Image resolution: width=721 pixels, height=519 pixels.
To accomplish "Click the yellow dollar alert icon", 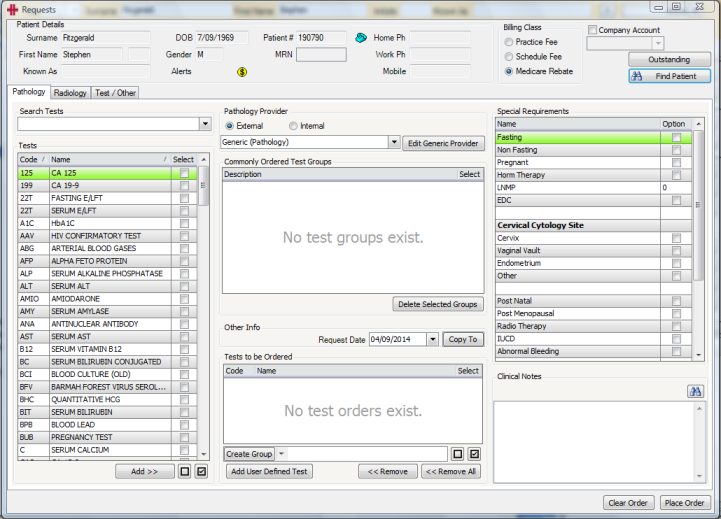I will point(242,72).
